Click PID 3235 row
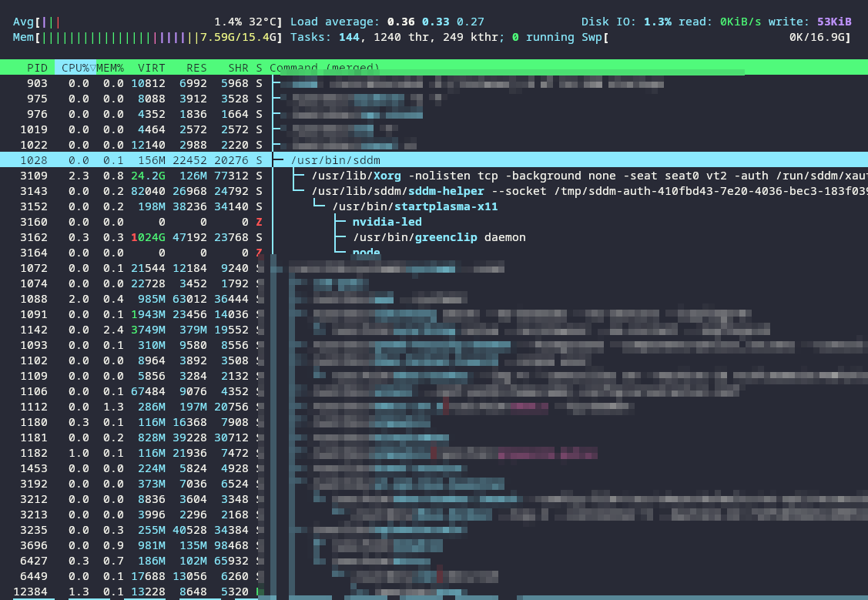 (x=434, y=531)
